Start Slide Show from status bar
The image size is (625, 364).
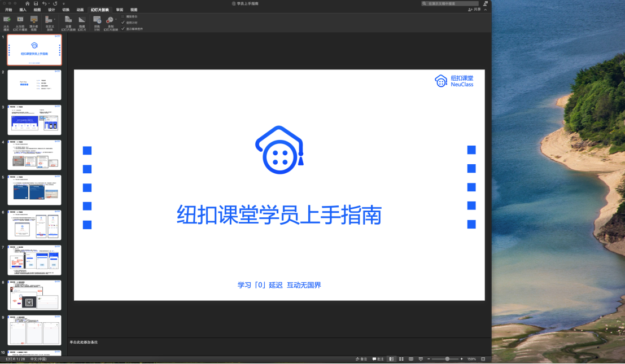[x=421, y=359]
